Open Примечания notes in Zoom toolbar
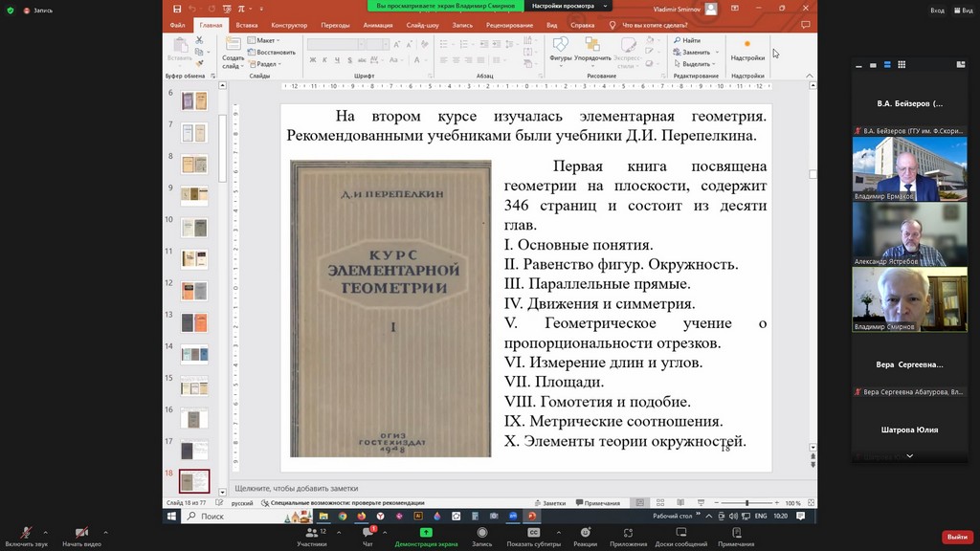 [736, 535]
